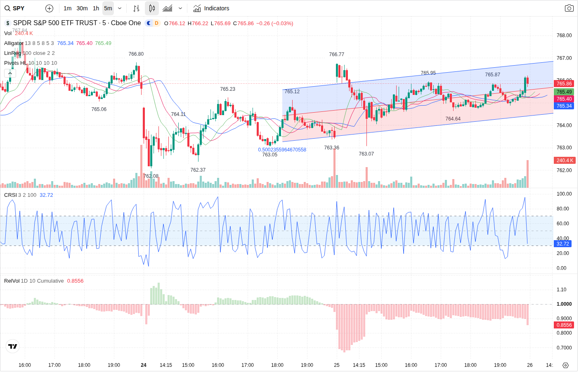Image resolution: width=586 pixels, height=392 pixels.
Task: Switch to the 1m timeframe
Action: (68, 8)
